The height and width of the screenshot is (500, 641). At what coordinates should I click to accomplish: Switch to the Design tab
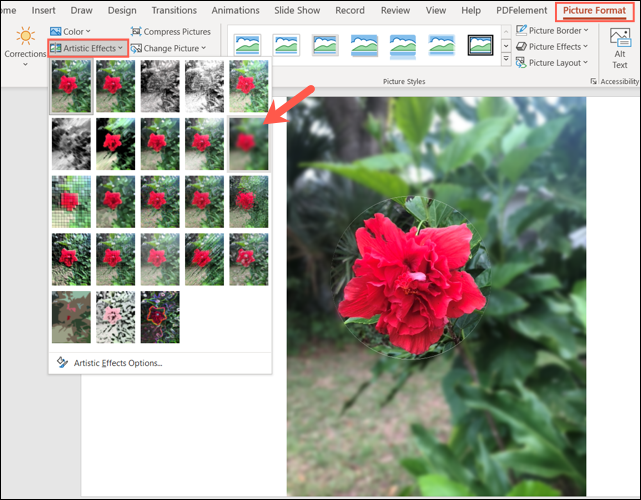[122, 10]
